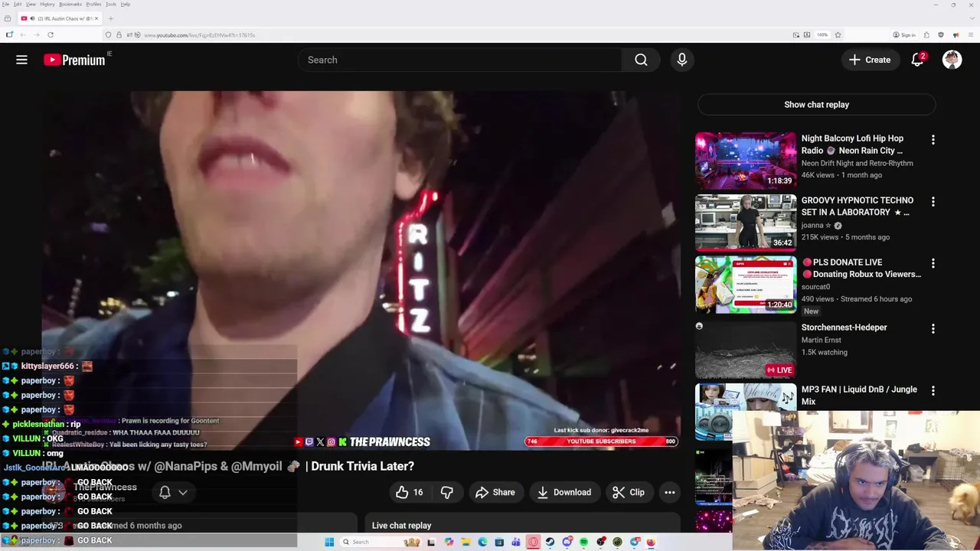This screenshot has height=551, width=980.
Task: Click the Martin Ernst channel name
Action: click(821, 340)
